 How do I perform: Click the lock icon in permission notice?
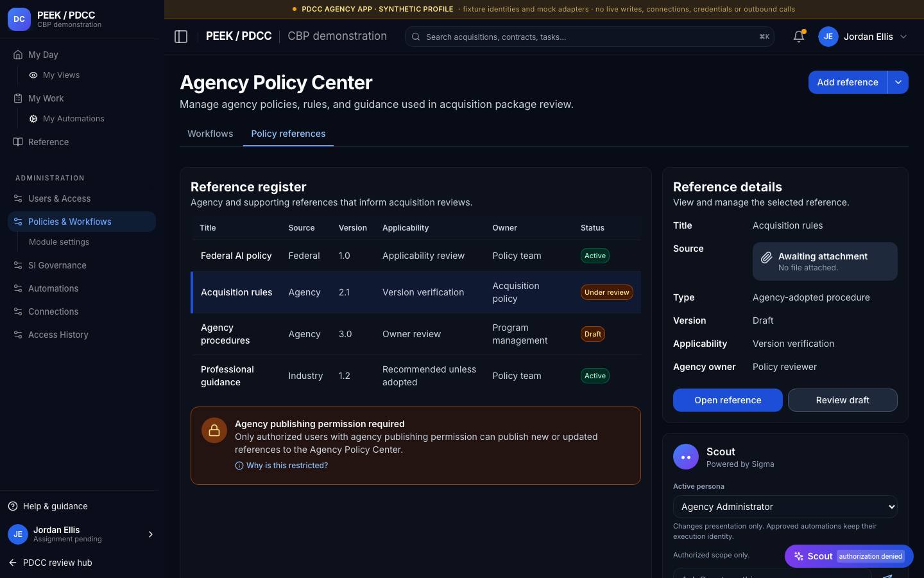(214, 430)
